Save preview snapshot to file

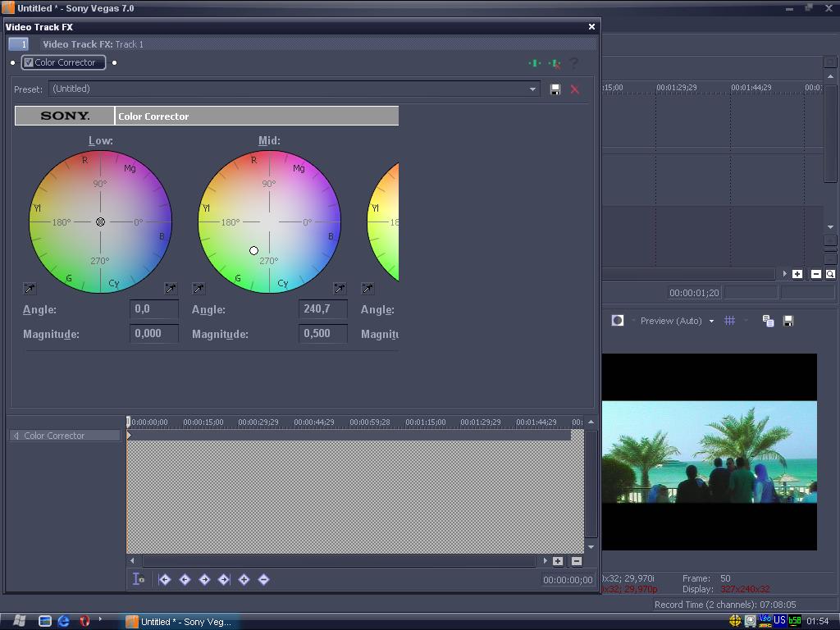(788, 321)
